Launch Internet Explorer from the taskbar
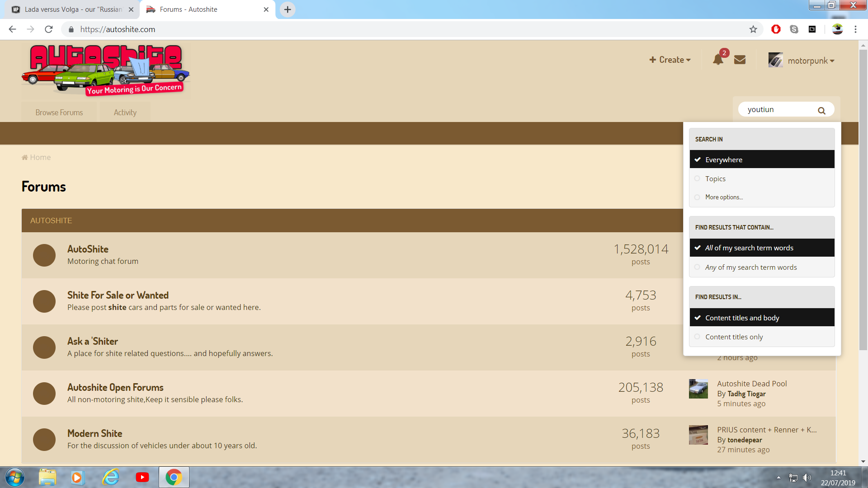 coord(111,477)
